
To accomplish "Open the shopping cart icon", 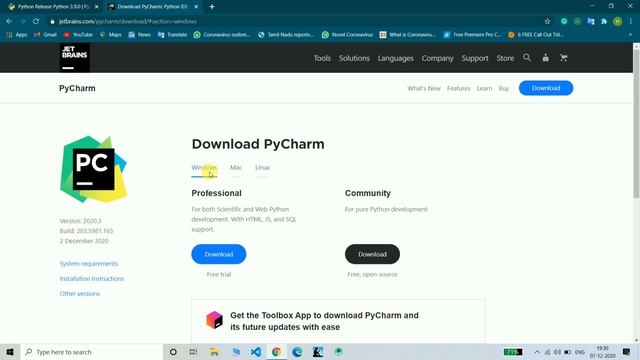I will [x=564, y=58].
